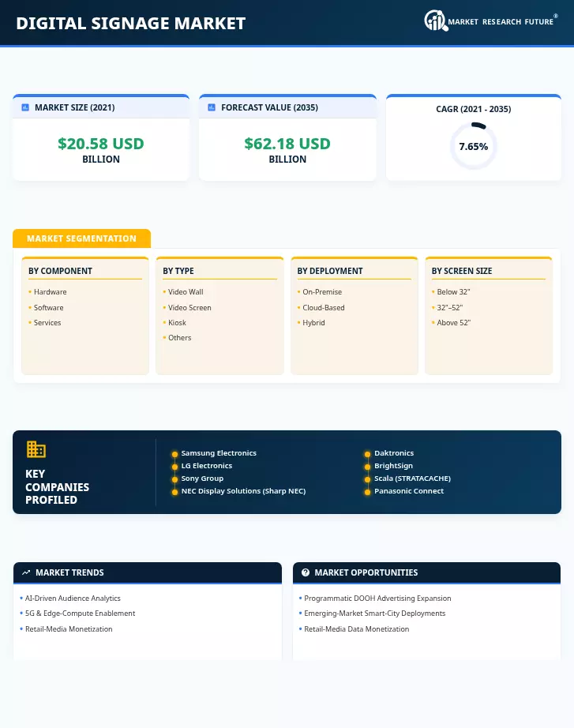Click the trend arrow icon beside Market Trends
The height and width of the screenshot is (728, 574).
point(26,573)
